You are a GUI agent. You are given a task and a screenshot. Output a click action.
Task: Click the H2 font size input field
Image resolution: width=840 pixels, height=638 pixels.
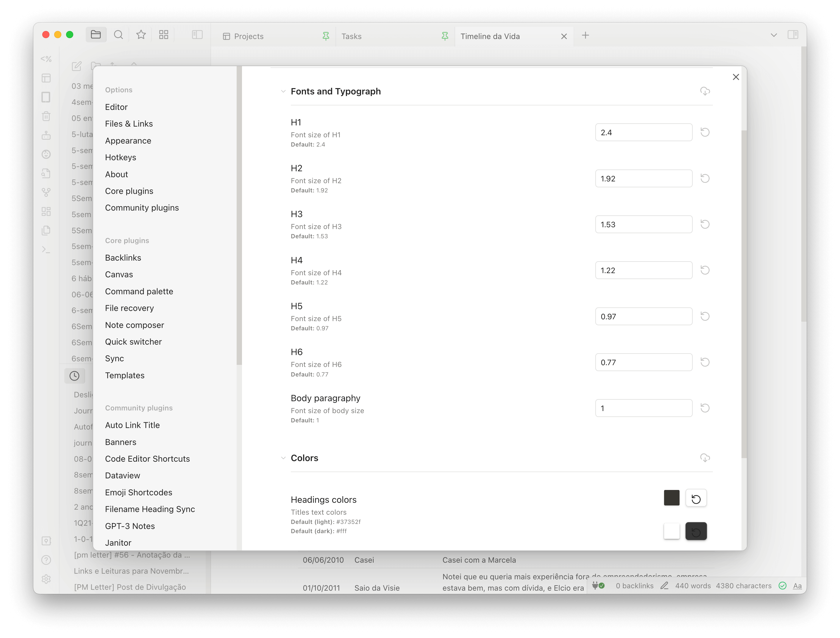643,179
